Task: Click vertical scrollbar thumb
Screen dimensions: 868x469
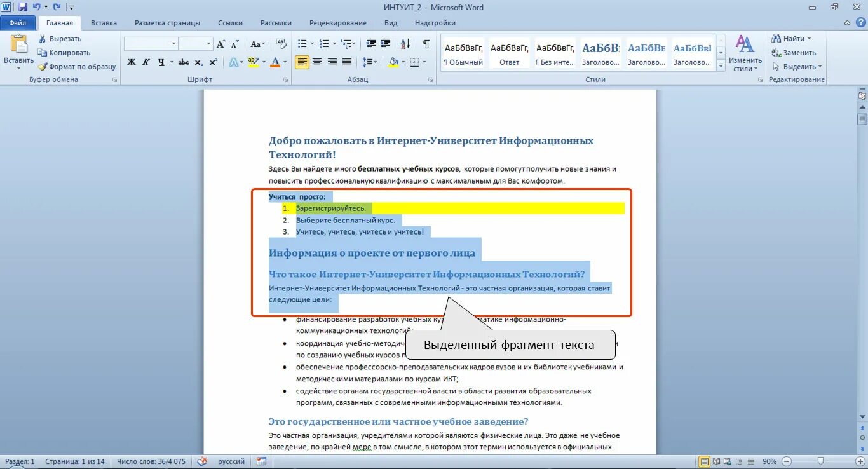Action: click(862, 119)
